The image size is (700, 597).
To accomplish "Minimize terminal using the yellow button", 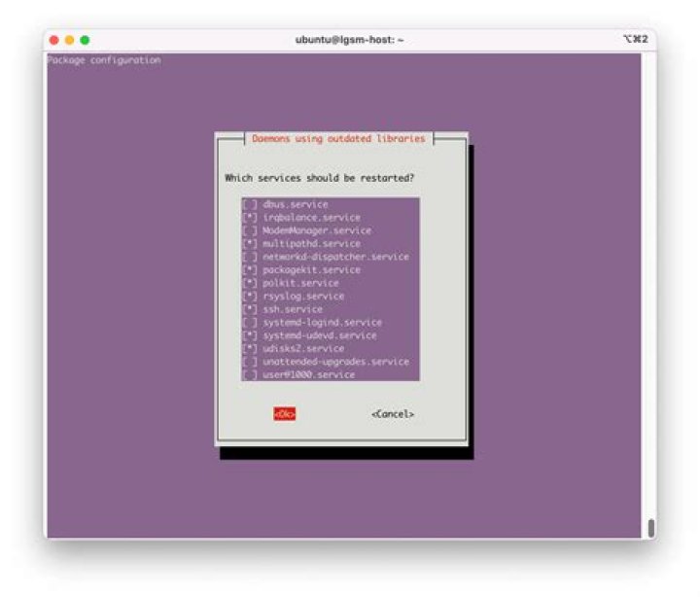I will click(69, 40).
